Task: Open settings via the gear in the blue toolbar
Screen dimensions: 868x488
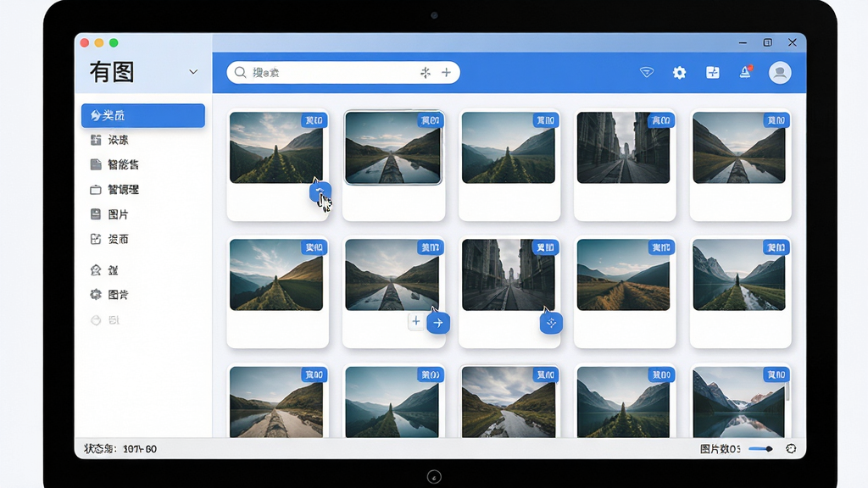Action: [x=679, y=73]
